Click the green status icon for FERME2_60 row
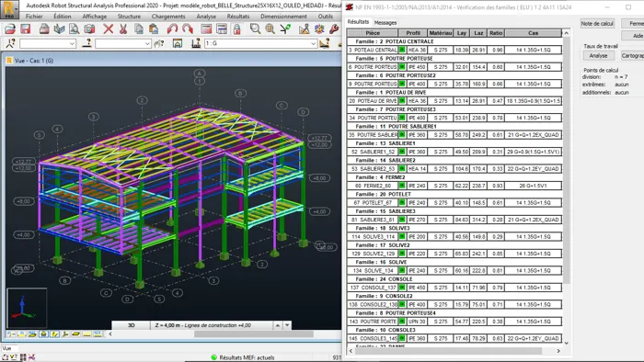 tap(402, 186)
